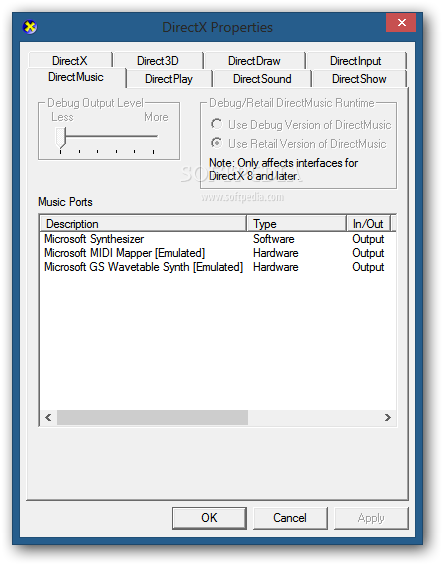Click Output cell of GS Wavetable row
Viewport: 443px width, 565px height.
pos(368,267)
